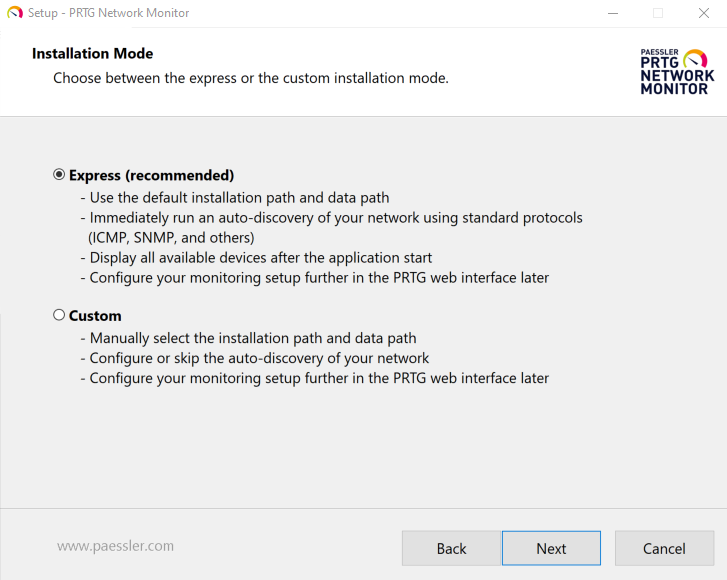The width and height of the screenshot is (727, 580).
Task: Click "Use the default installation path" line
Action: pyautogui.click(x=239, y=197)
